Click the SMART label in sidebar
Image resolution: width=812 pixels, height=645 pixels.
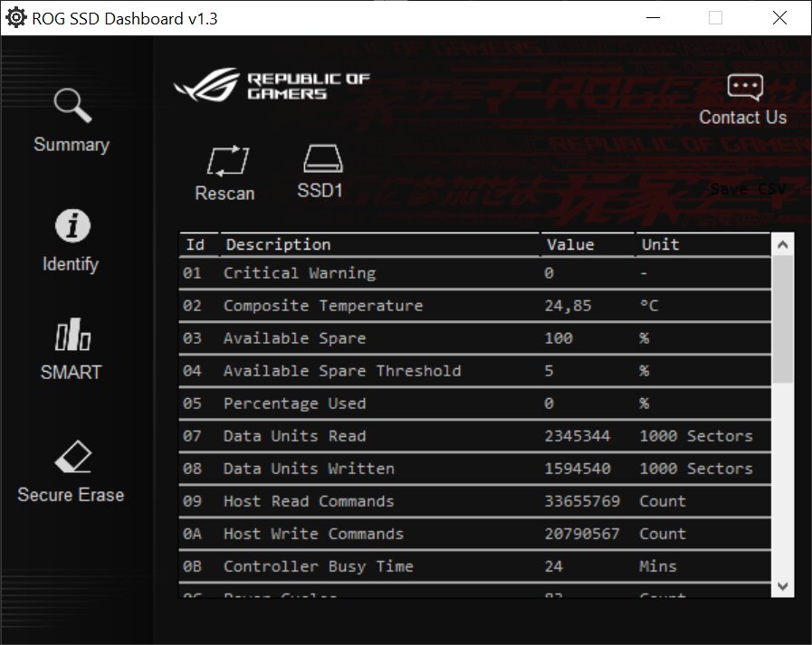click(x=71, y=372)
